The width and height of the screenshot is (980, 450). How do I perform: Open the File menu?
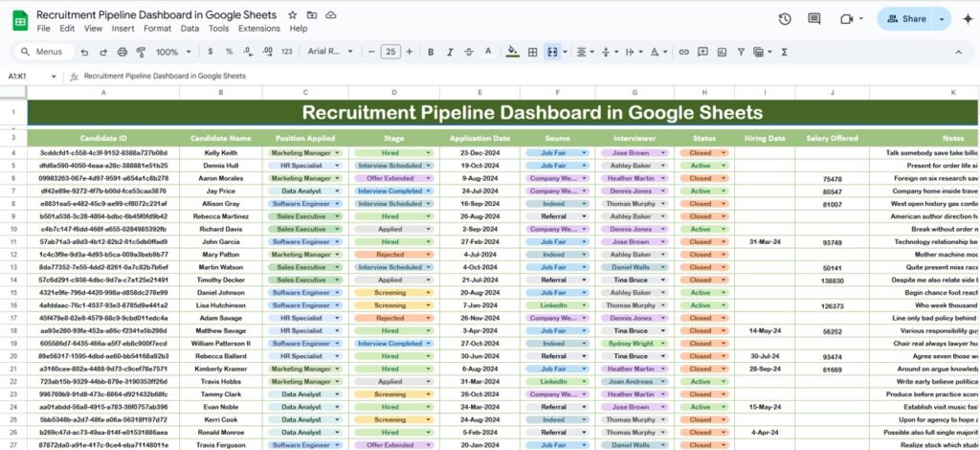[x=43, y=29]
